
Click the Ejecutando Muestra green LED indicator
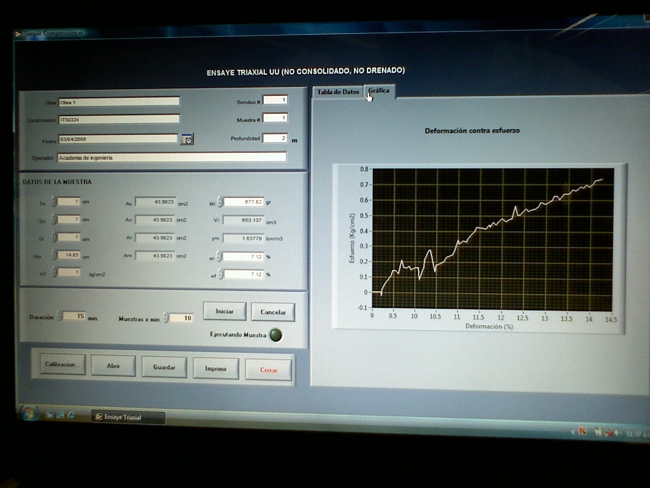click(276, 336)
